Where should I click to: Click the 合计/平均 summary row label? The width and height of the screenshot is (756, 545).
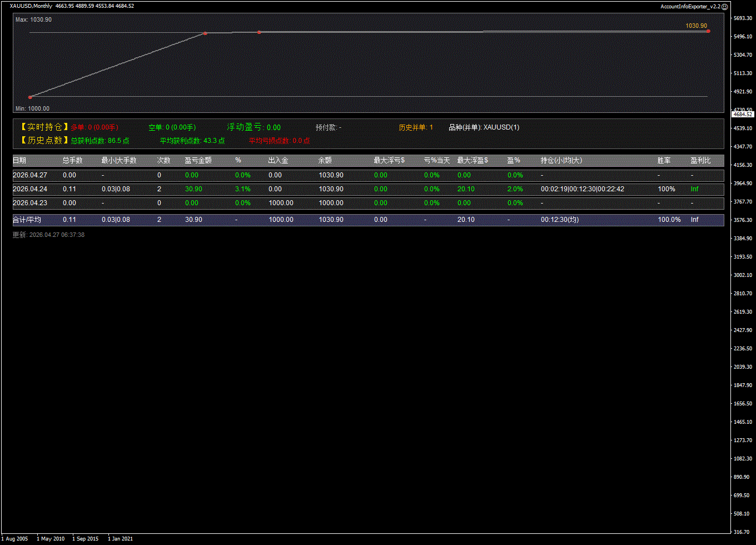[27, 220]
